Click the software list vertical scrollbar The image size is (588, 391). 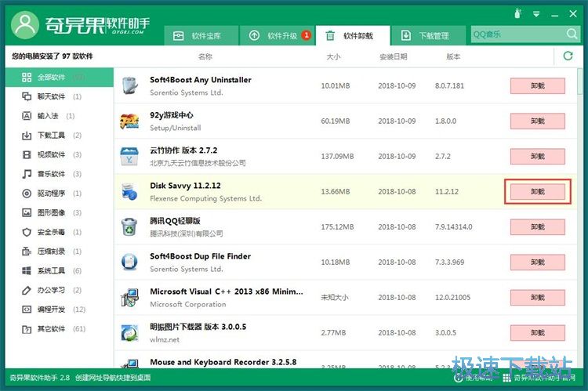(579, 81)
